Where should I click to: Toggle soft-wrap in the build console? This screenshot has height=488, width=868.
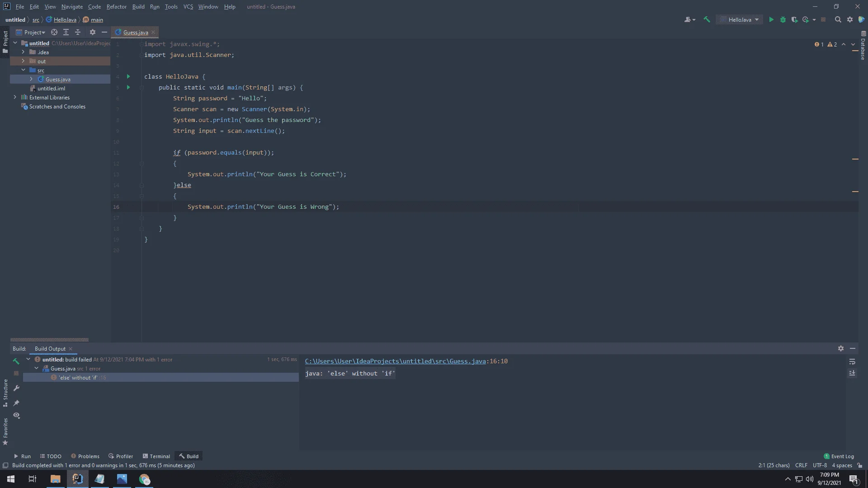852,361
